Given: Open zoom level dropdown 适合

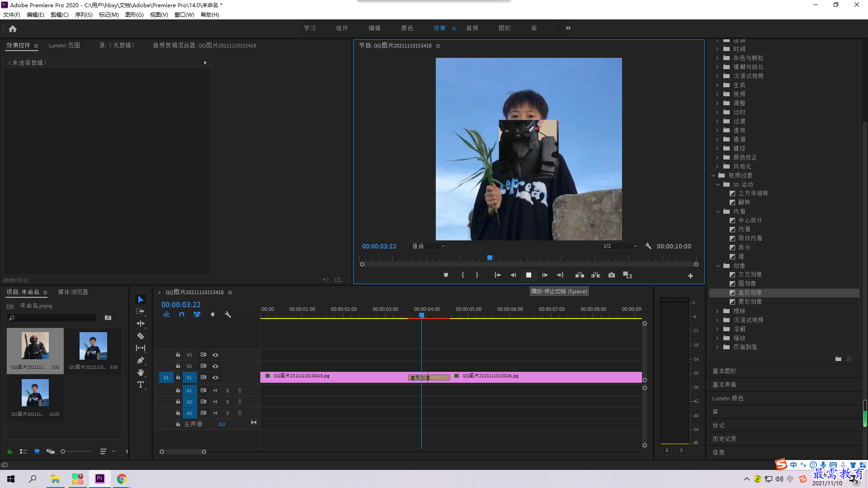Looking at the screenshot, I should (x=428, y=246).
